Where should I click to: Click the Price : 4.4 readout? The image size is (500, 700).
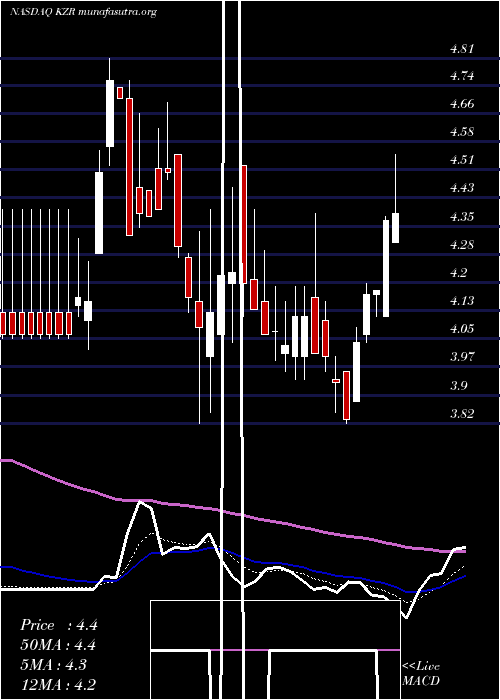point(58,625)
